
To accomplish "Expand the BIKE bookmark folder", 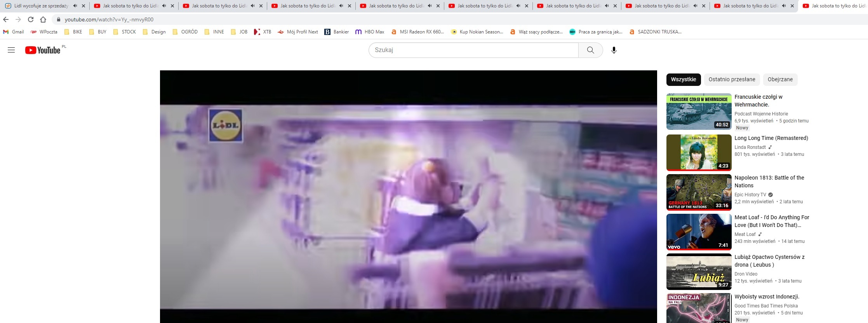I will pos(73,32).
